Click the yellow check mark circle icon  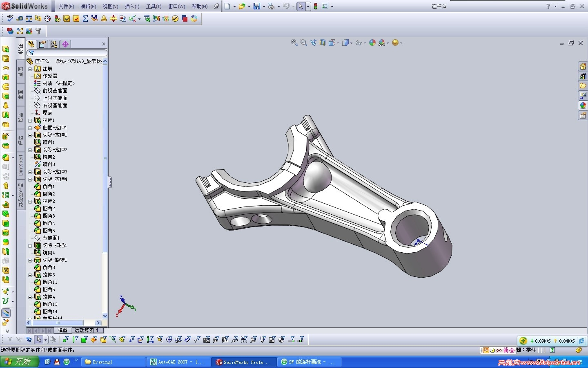(x=175, y=18)
